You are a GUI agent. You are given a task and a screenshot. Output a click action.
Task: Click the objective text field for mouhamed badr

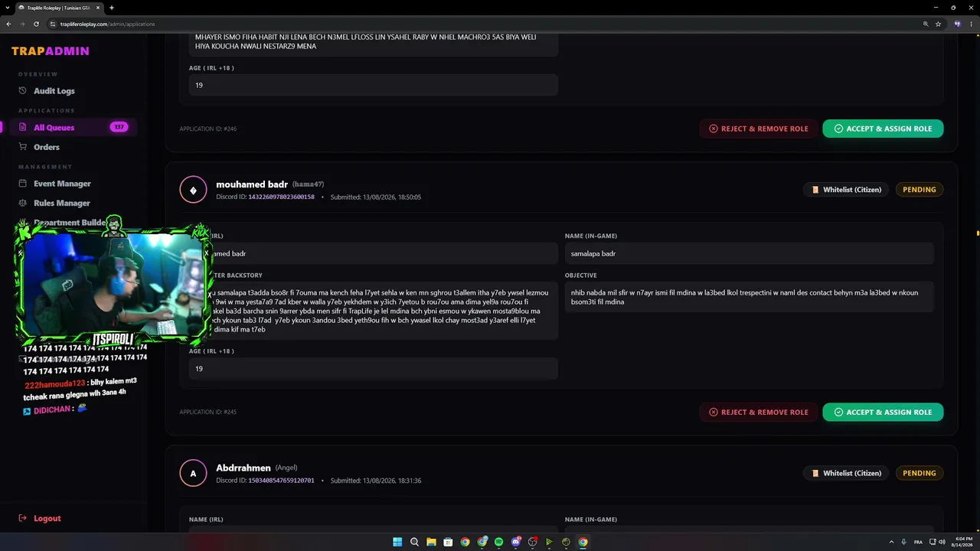coord(750,297)
